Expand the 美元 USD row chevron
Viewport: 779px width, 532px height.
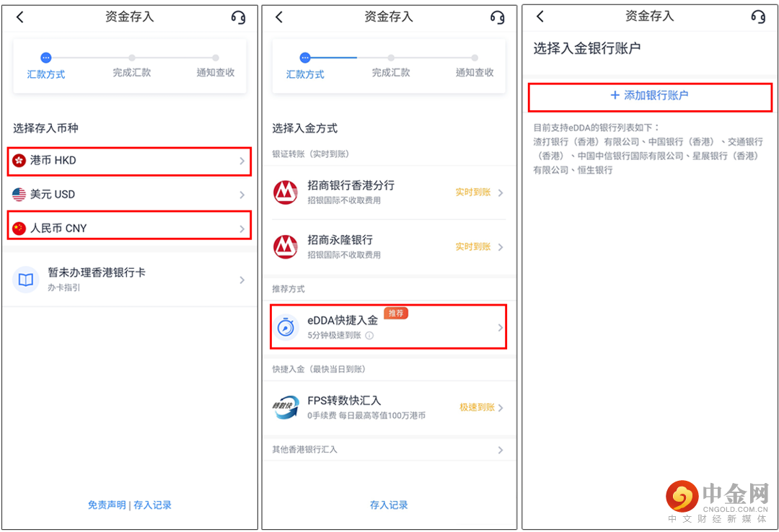click(242, 195)
